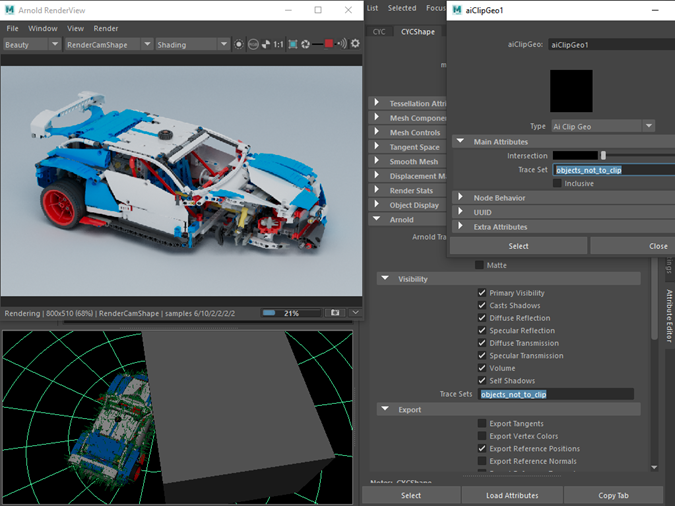Click the red stop render button
This screenshot has width=675, height=506.
point(329,43)
